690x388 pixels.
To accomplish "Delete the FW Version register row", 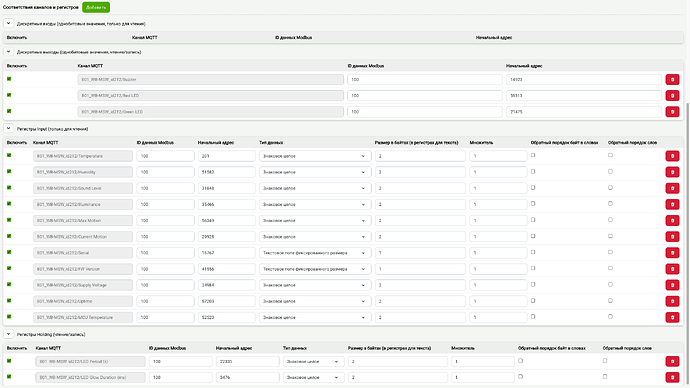I will [x=672, y=269].
